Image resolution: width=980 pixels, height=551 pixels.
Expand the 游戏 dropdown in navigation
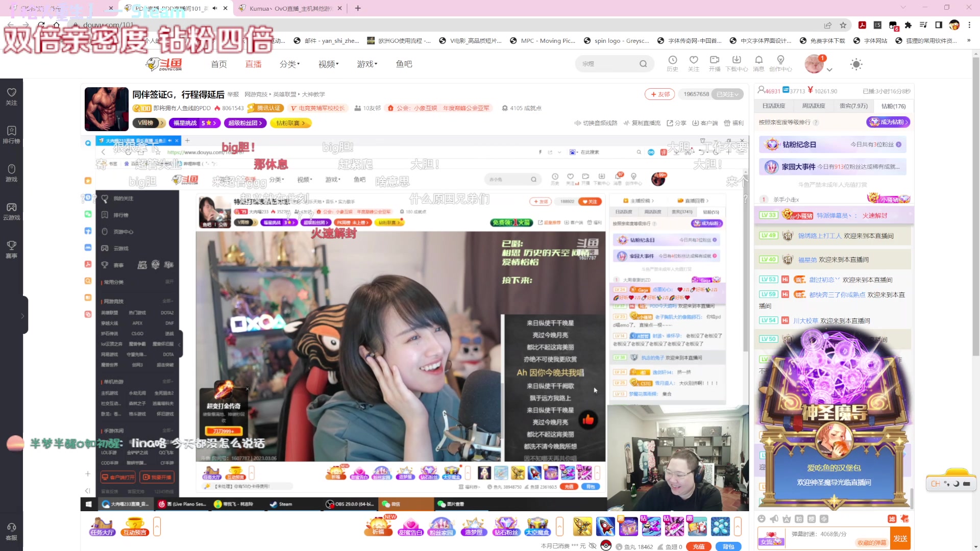[367, 64]
